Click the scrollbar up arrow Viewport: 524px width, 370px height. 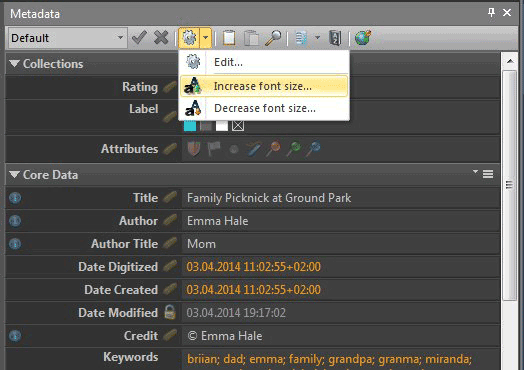click(x=510, y=61)
